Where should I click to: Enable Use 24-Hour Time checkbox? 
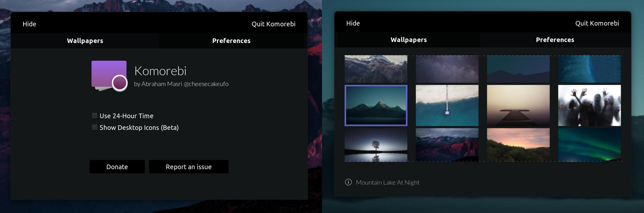(95, 116)
